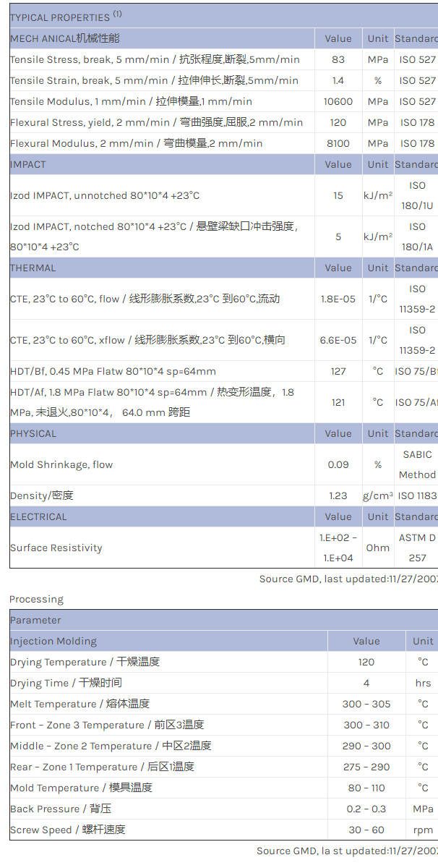The height and width of the screenshot is (868, 438).
Task: Click the Drying Temperature value 120
Action: 366,662
